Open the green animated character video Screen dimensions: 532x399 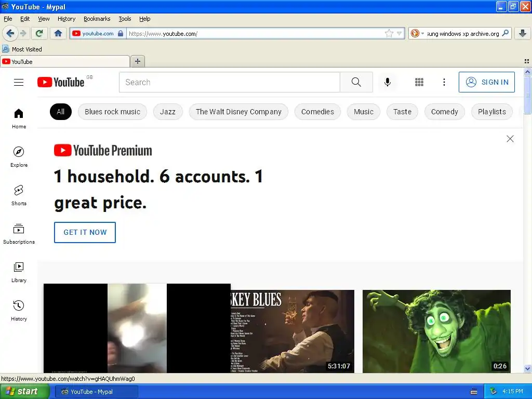436,331
